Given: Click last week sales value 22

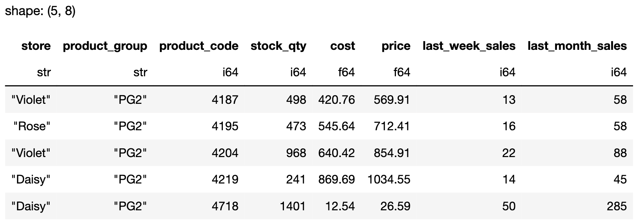Looking at the screenshot, I should 508,153.
